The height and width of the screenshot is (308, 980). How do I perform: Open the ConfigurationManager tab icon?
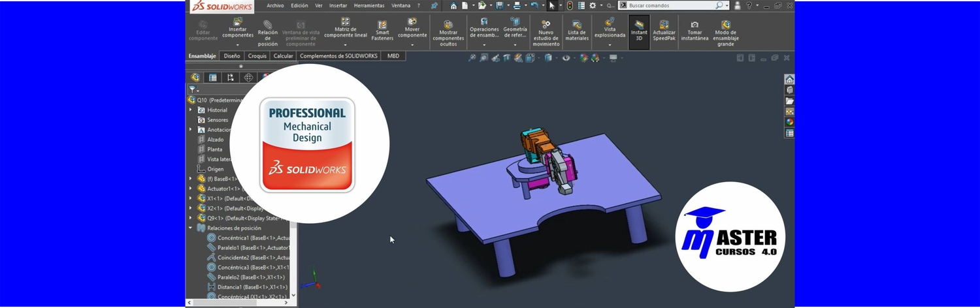click(x=230, y=78)
